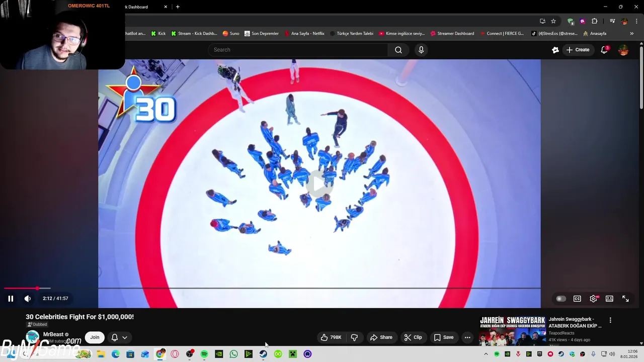Join the MrBeast channel
The height and width of the screenshot is (362, 644).
pos(95,337)
